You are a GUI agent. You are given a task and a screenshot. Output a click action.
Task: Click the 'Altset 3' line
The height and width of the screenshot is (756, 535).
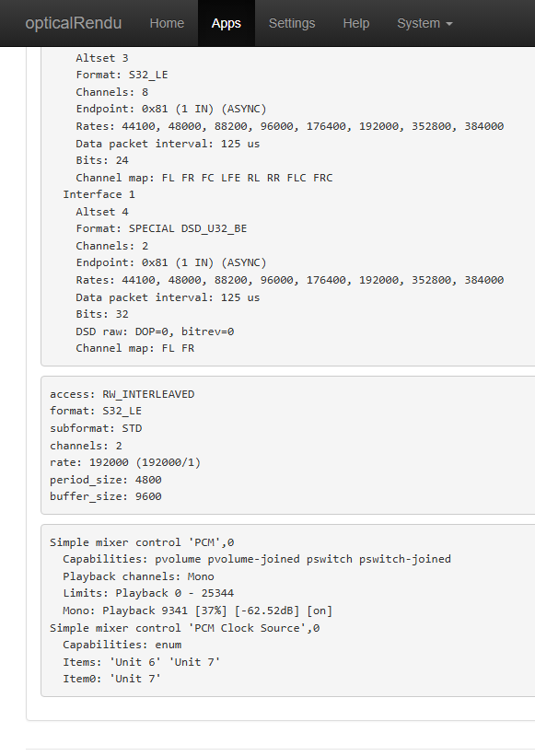click(x=101, y=58)
